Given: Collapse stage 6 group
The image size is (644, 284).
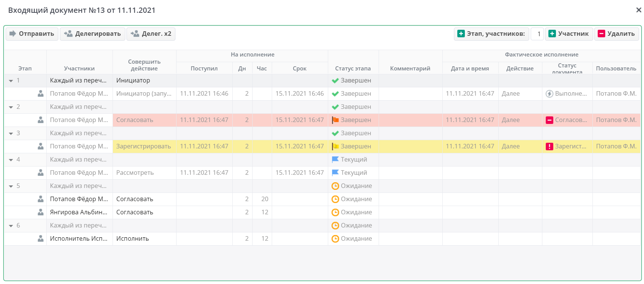Looking at the screenshot, I should tap(11, 226).
